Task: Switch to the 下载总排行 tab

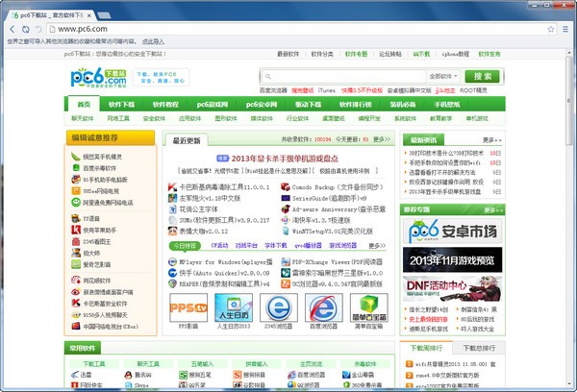Action: [x=479, y=348]
